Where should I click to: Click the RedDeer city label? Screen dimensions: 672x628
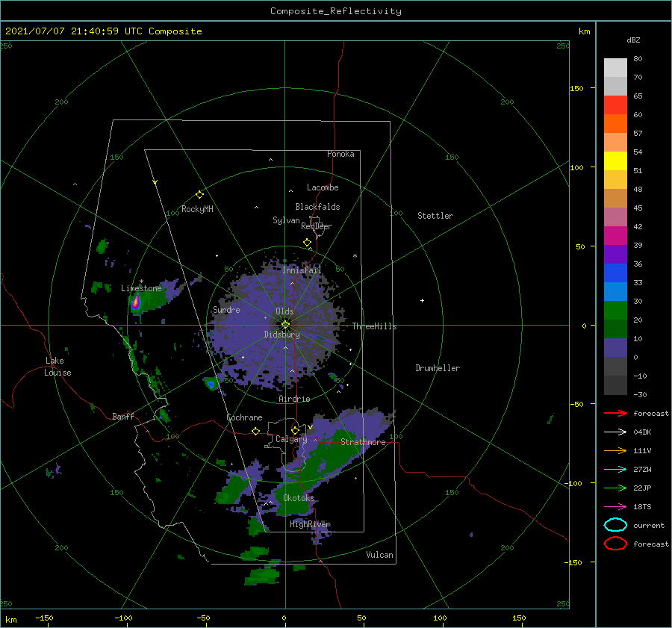[x=317, y=226]
